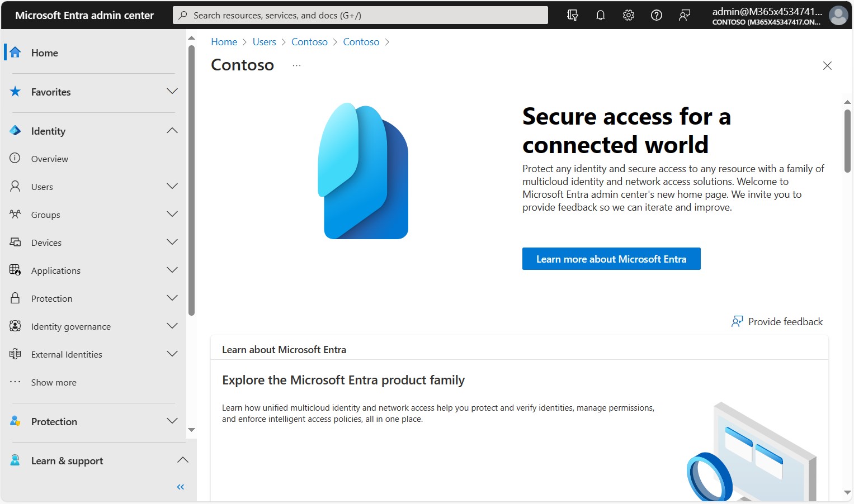Click the Protection section people-shield icon
Viewport: 854px width, 504px height.
coord(15,421)
